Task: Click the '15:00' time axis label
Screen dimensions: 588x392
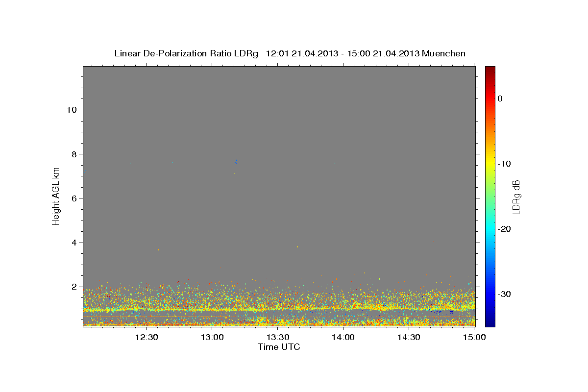Action: pos(474,338)
